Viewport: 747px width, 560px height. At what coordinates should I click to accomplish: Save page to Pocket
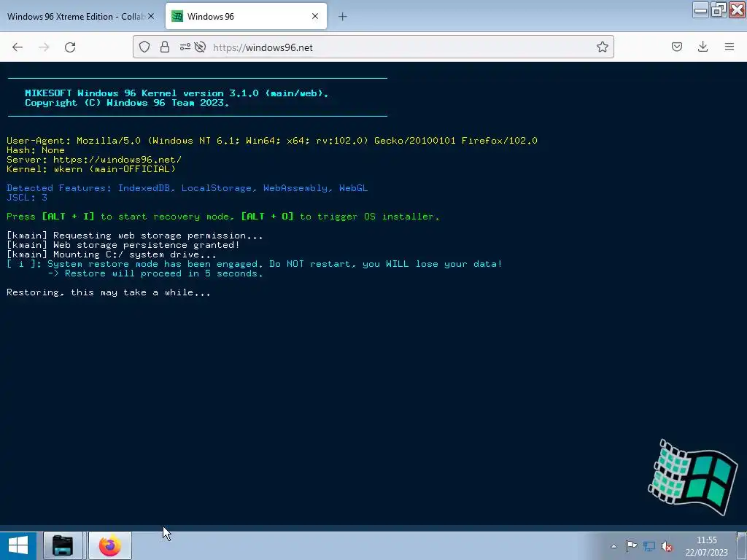point(676,47)
